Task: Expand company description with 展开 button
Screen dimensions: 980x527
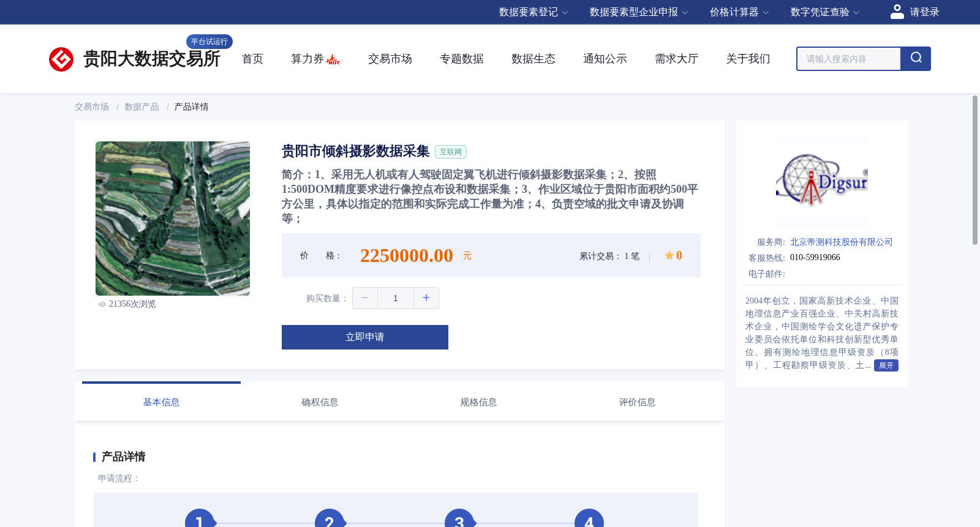Action: [886, 365]
